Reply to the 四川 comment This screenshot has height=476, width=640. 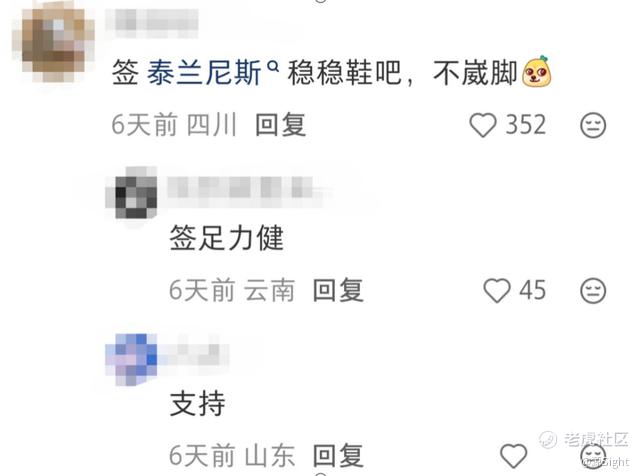pyautogui.click(x=280, y=125)
